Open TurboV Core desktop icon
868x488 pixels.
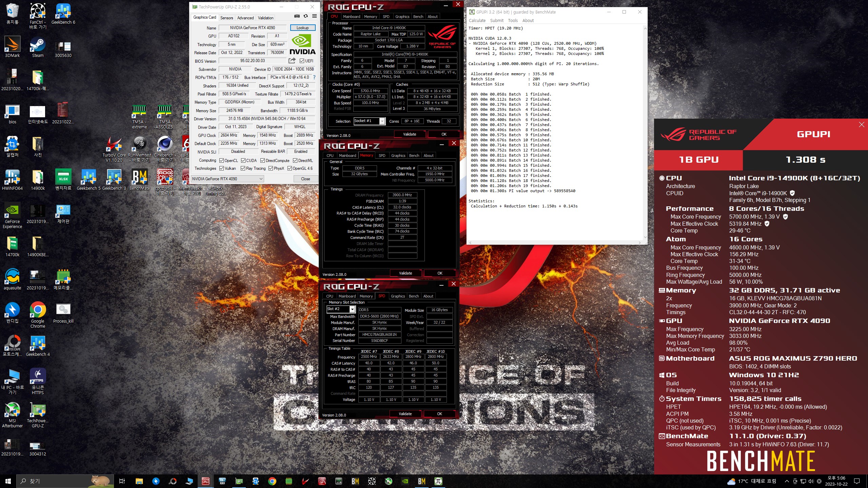pyautogui.click(x=114, y=149)
